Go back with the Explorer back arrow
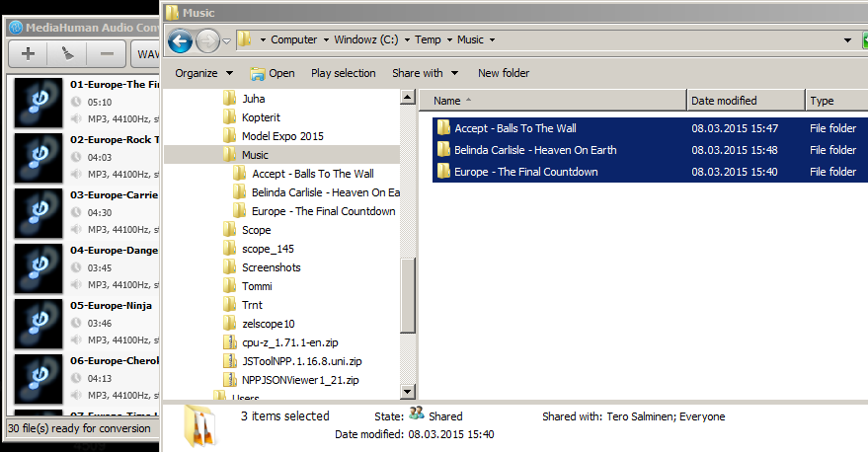The width and height of the screenshot is (868, 452). (x=180, y=40)
